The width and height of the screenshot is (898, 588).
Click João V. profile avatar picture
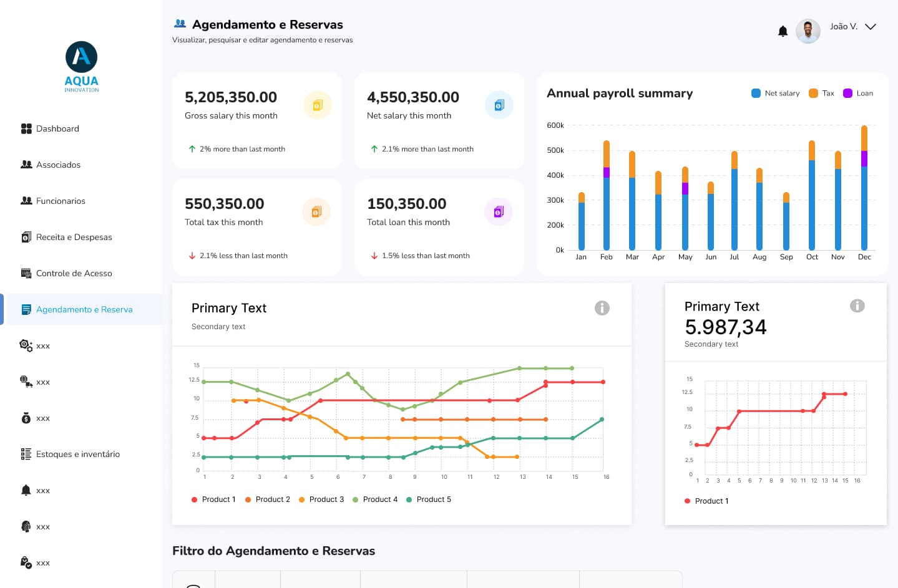808,31
